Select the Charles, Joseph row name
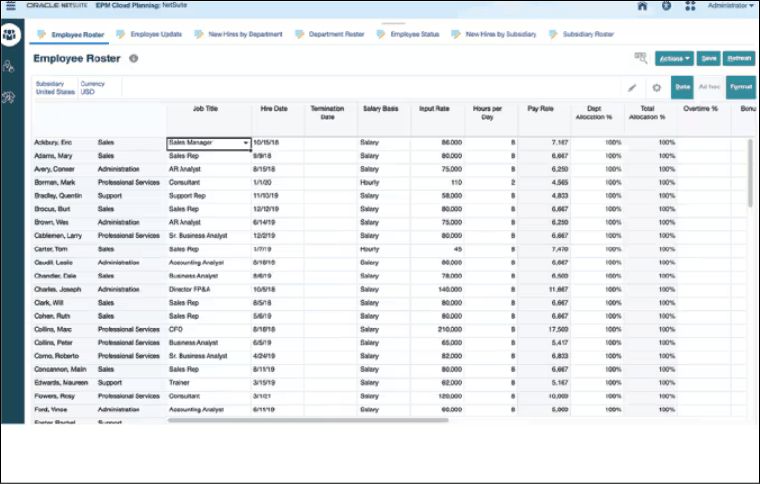This screenshot has height=484, width=760. 57,290
